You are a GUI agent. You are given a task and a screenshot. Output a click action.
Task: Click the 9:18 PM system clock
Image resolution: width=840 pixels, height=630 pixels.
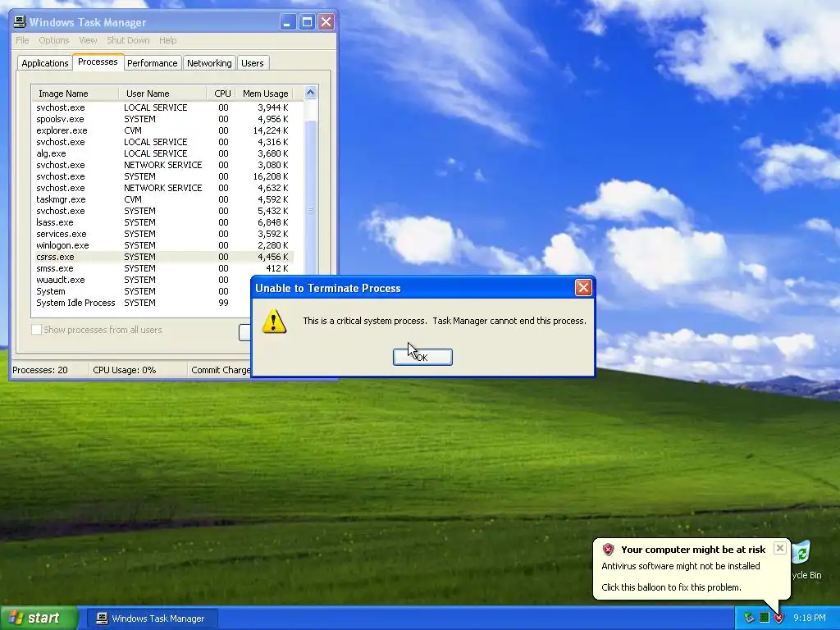810,619
